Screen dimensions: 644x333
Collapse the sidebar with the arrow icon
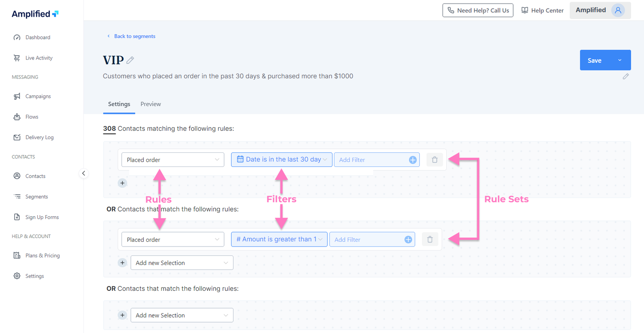(83, 173)
